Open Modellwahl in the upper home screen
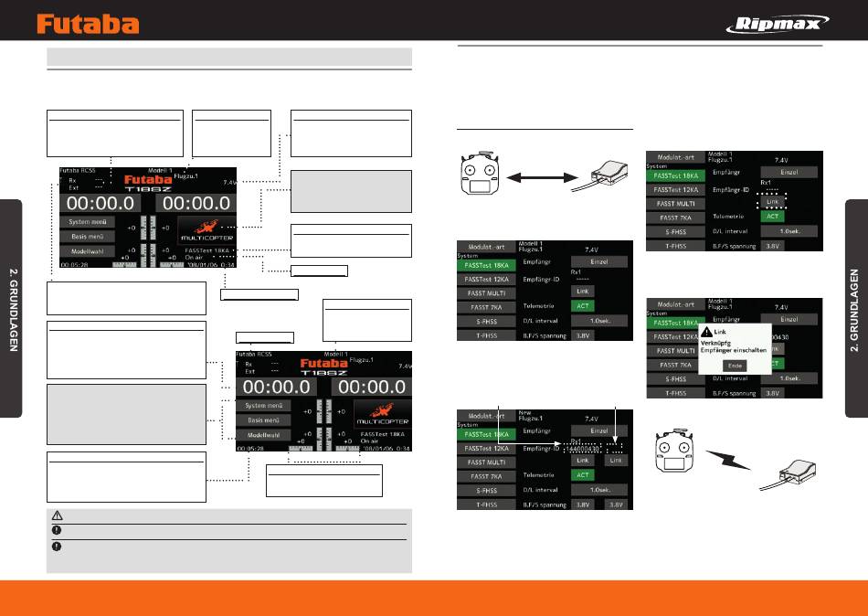 pos(88,251)
